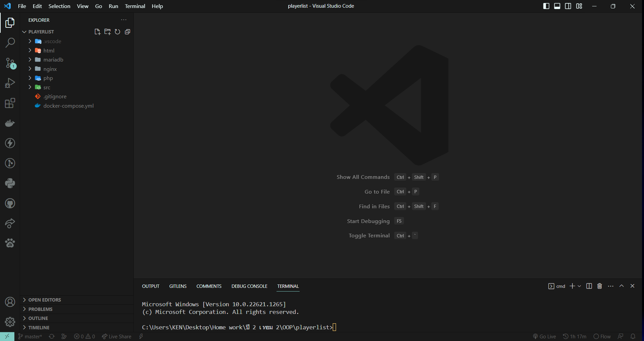The height and width of the screenshot is (341, 644).
Task: Start a Live Share session from the status bar
Action: click(116, 336)
